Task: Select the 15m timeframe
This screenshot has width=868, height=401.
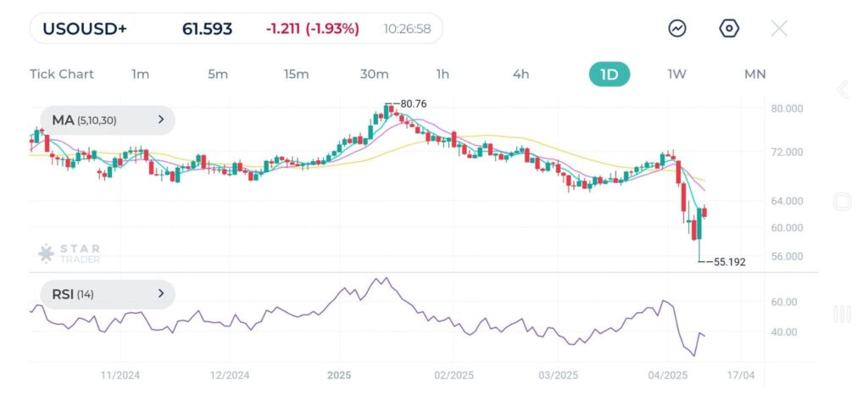Action: coord(296,74)
